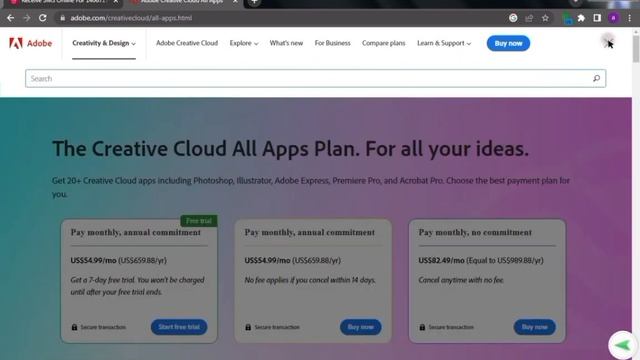This screenshot has width=640, height=360.
Task: Click the Free trial badge
Action: click(x=199, y=221)
